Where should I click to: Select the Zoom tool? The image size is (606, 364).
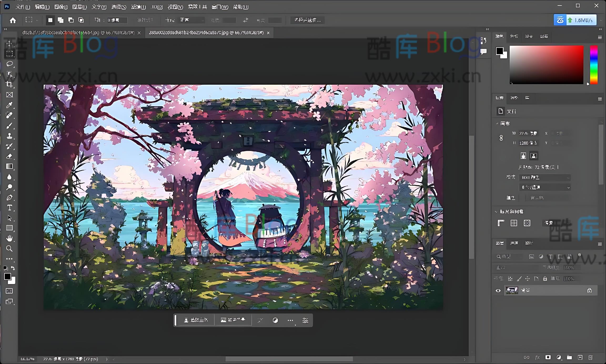tap(9, 249)
